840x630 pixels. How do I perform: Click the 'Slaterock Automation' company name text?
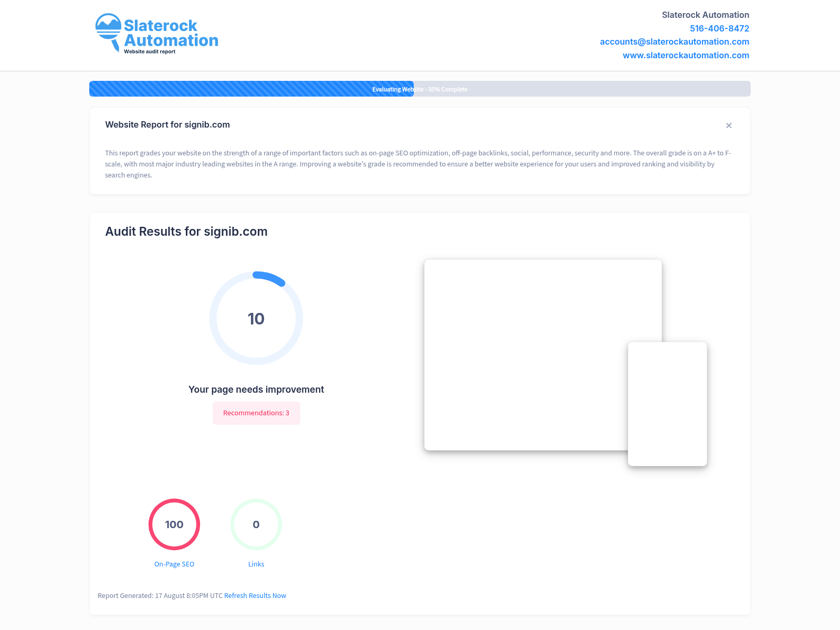(706, 15)
